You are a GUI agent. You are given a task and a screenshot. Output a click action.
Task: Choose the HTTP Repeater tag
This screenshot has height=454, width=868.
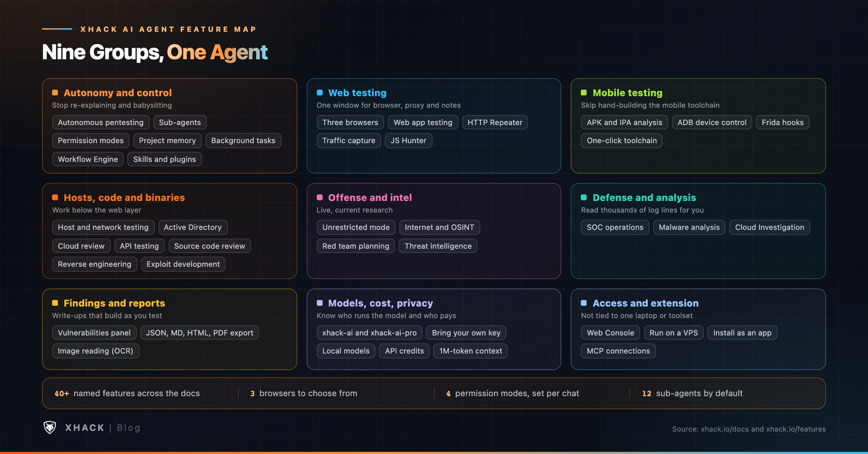(495, 122)
